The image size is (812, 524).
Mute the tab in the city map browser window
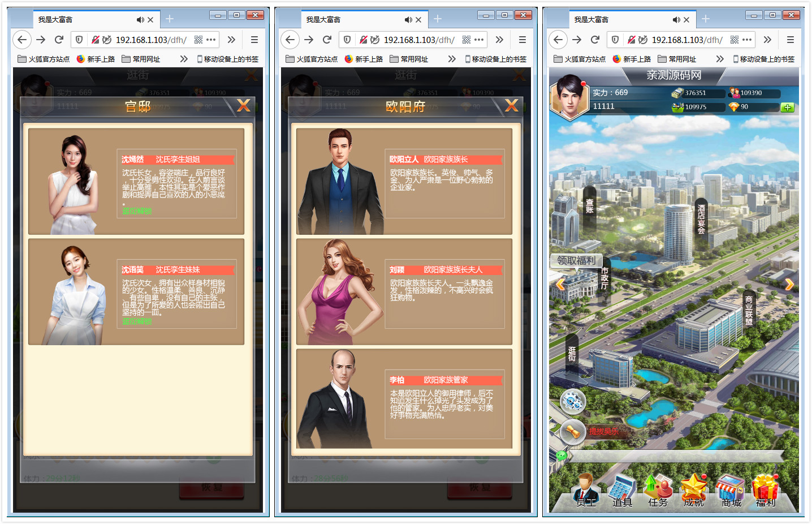[x=676, y=20]
